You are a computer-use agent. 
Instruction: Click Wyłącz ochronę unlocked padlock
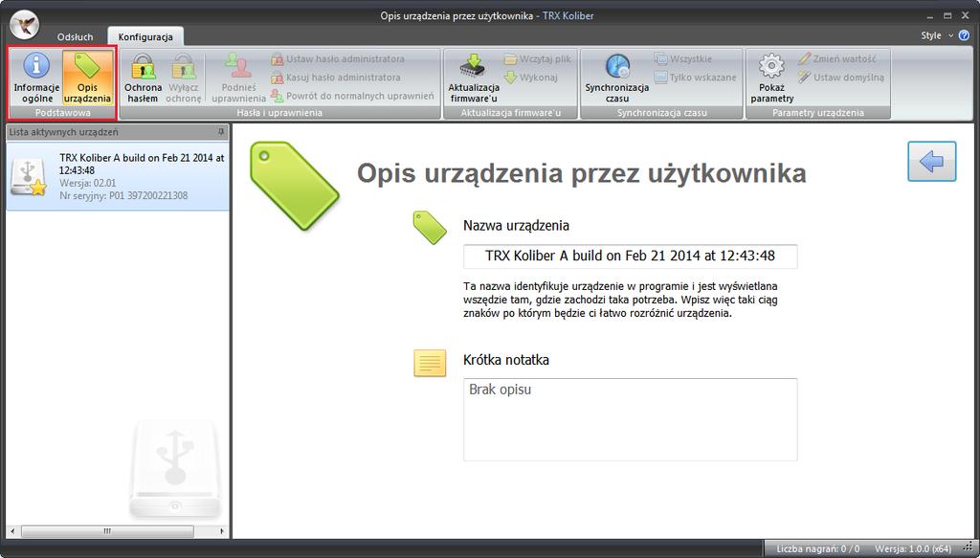click(x=184, y=78)
